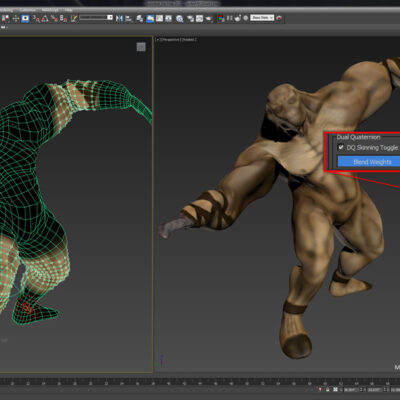Click the RGB colored render icon
This screenshot has width=400, height=400.
pyautogui.click(x=221, y=18)
